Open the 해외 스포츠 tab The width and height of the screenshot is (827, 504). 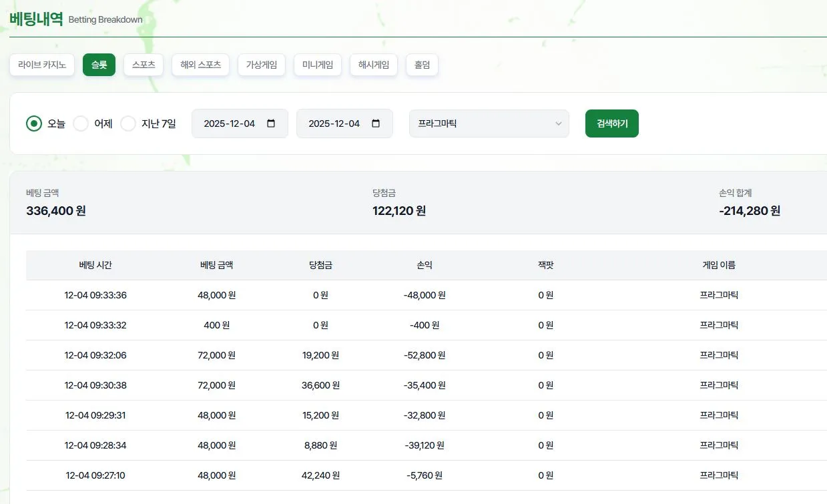[x=201, y=65]
